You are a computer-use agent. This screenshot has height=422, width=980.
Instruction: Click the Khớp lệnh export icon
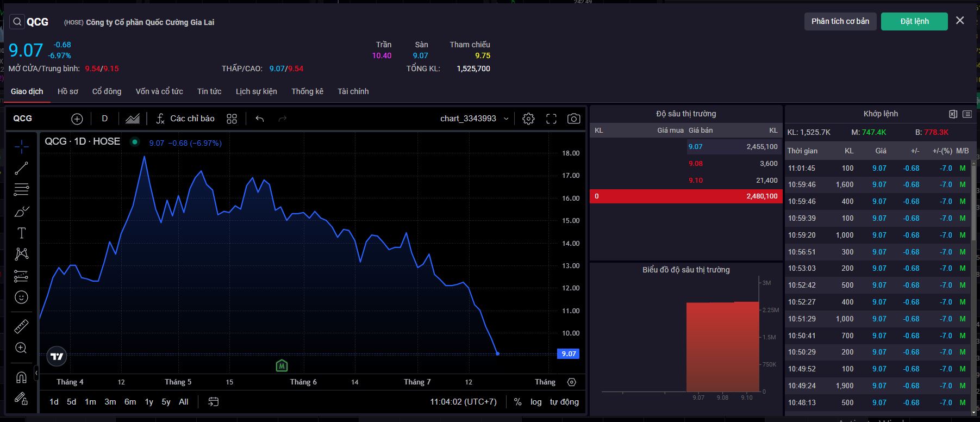953,114
